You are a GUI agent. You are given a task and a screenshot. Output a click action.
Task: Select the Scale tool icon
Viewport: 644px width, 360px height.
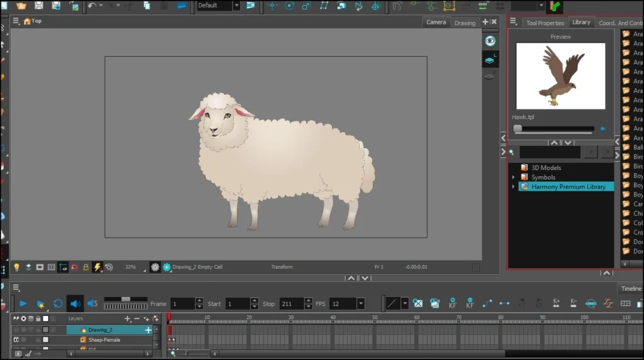click(306, 6)
